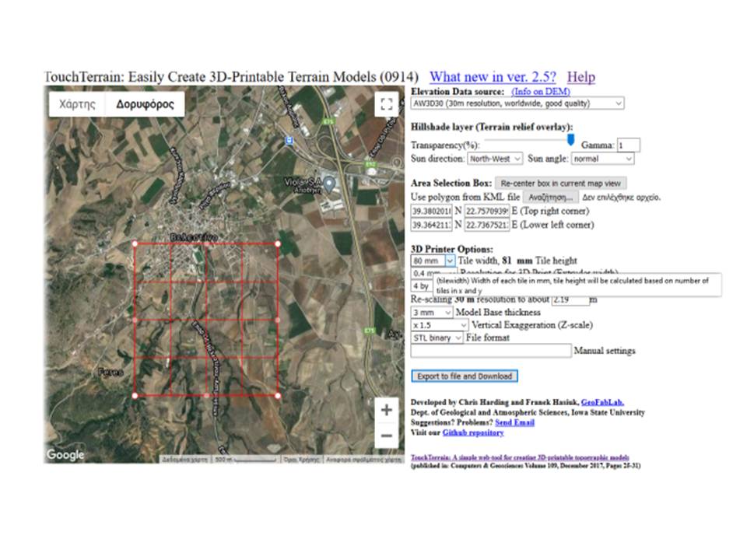
Task: Click the re-scaling resolution 2.19 field
Action: click(x=570, y=299)
